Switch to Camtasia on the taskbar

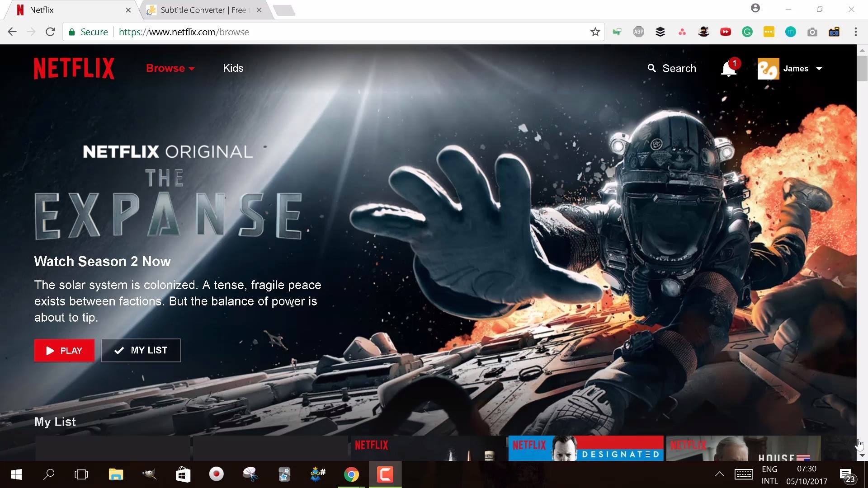point(385,474)
